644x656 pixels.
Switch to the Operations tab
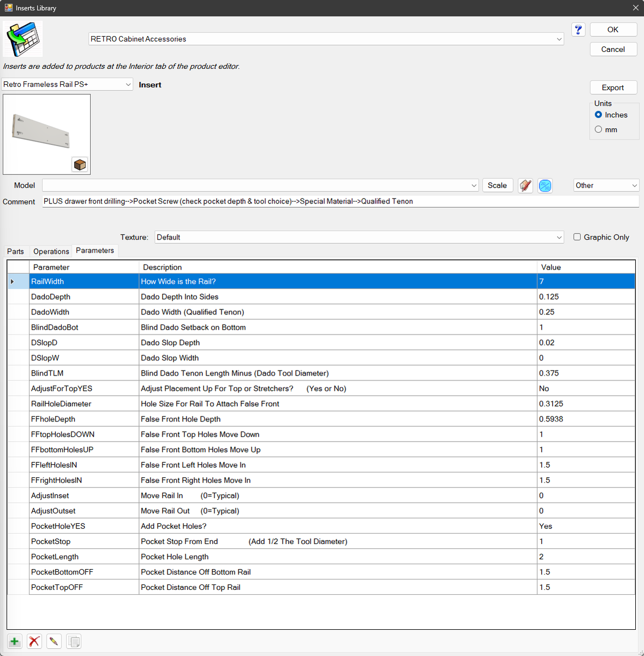pos(51,251)
